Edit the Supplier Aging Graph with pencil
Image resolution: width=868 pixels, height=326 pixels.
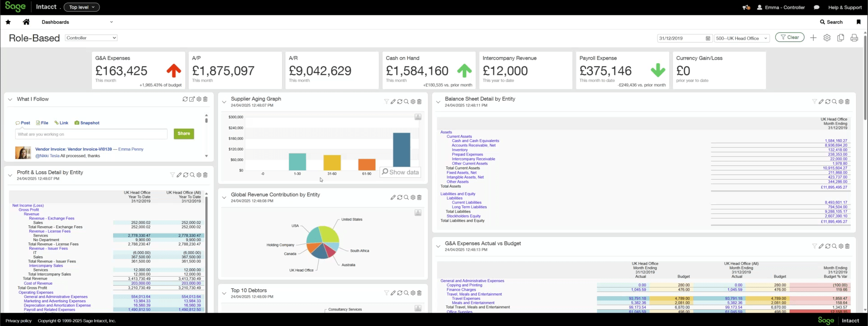(x=393, y=102)
